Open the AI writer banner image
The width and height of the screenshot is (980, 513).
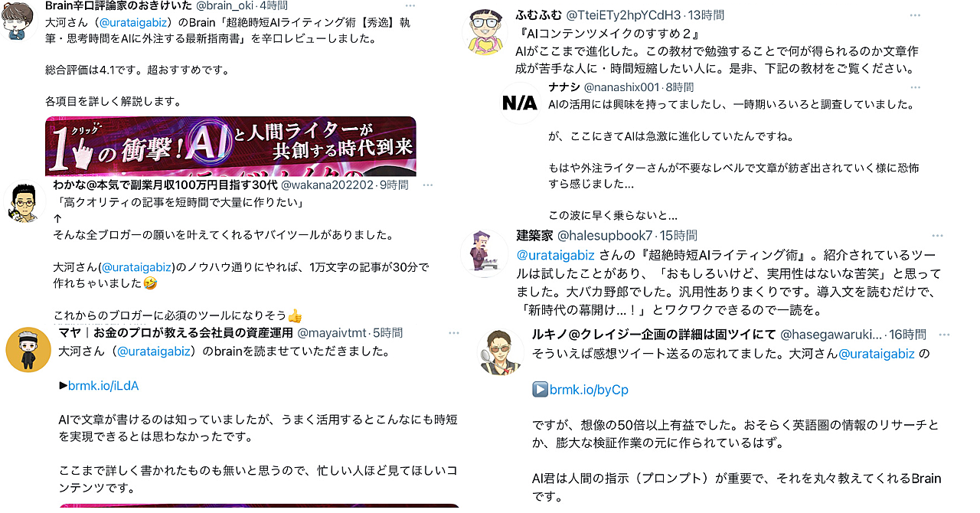coord(230,146)
